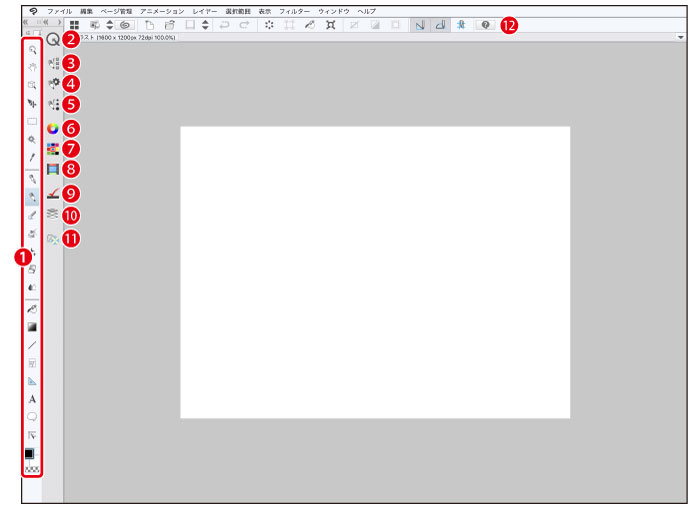Open the フィルター menu
The height and width of the screenshot is (509, 696).
tap(293, 9)
